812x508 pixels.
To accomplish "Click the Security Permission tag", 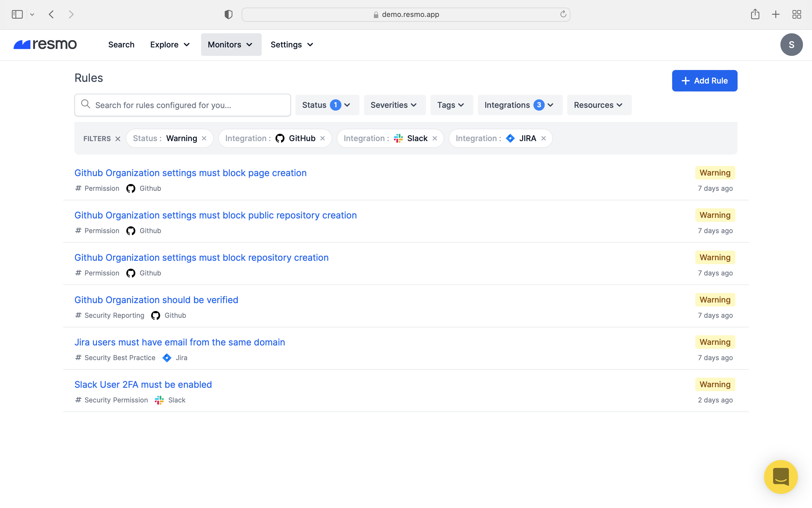I will (112, 400).
